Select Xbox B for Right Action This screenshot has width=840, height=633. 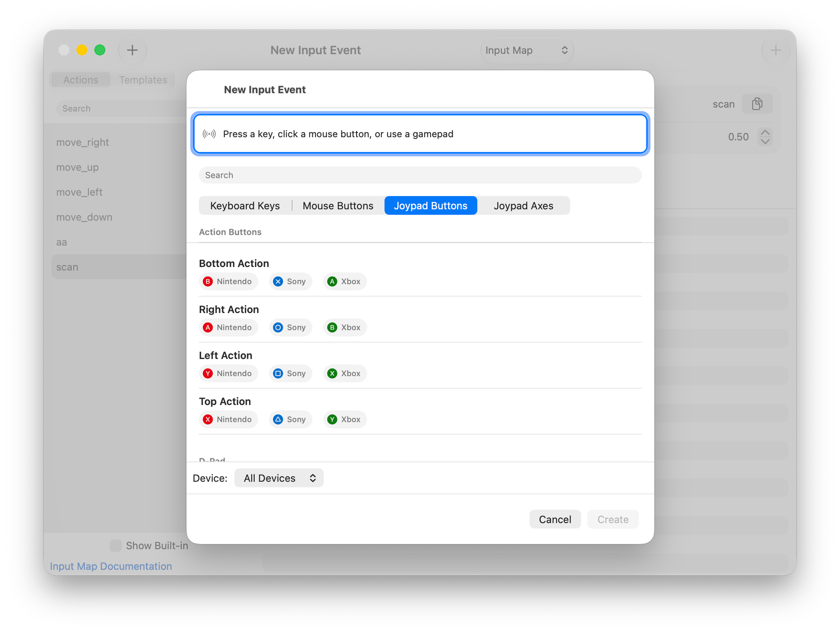point(345,327)
